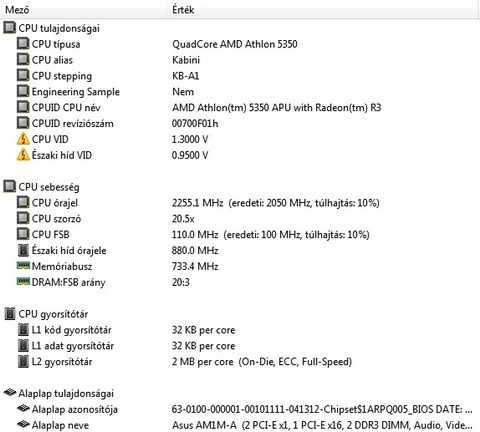Select the Kabini alias value

click(x=186, y=60)
